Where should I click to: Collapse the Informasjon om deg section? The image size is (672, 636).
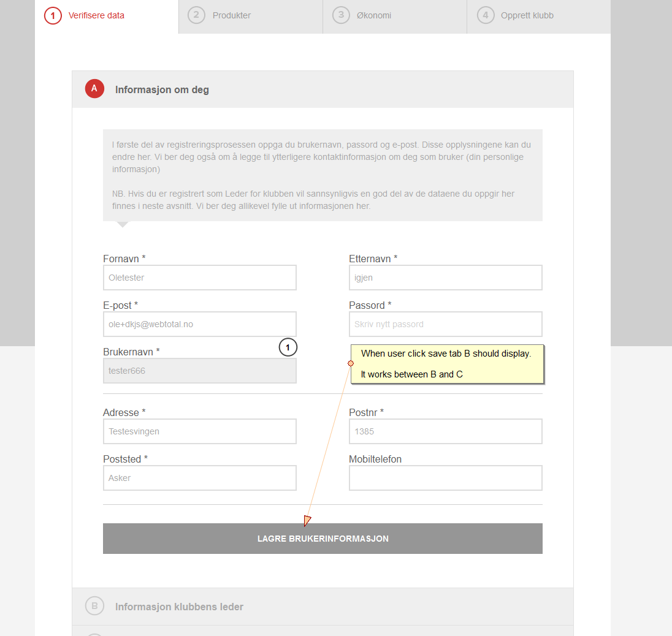tap(162, 89)
